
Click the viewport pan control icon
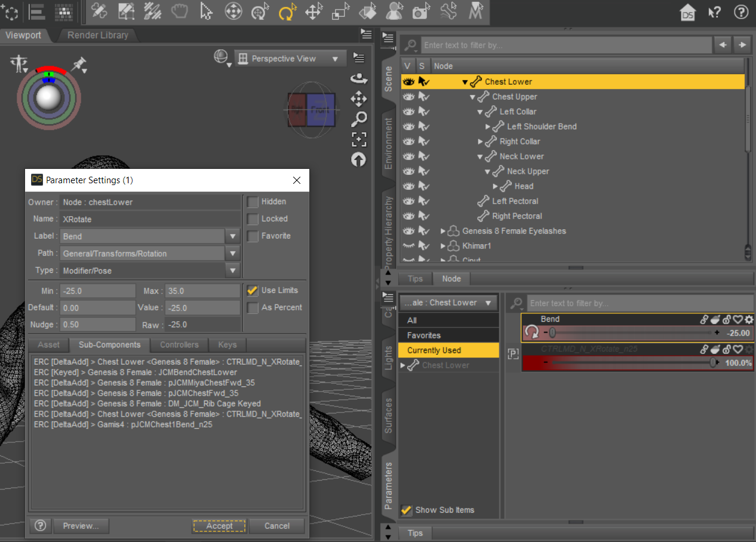click(x=358, y=98)
